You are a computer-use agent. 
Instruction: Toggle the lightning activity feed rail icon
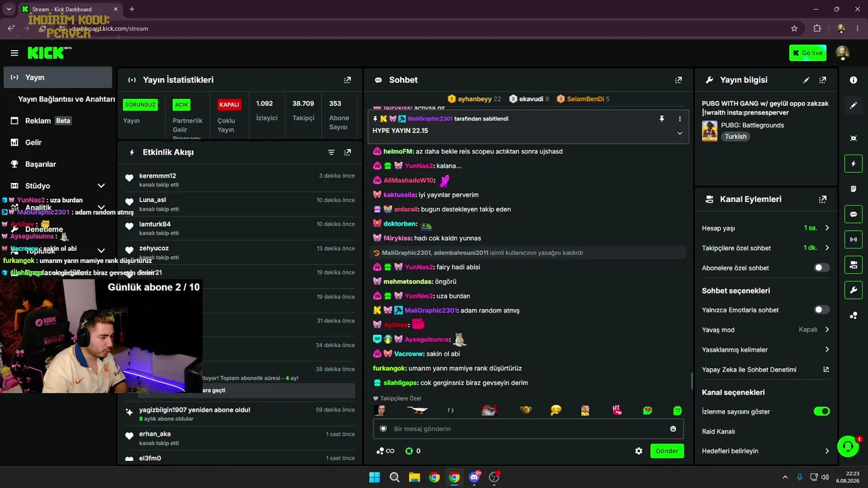[853, 163]
